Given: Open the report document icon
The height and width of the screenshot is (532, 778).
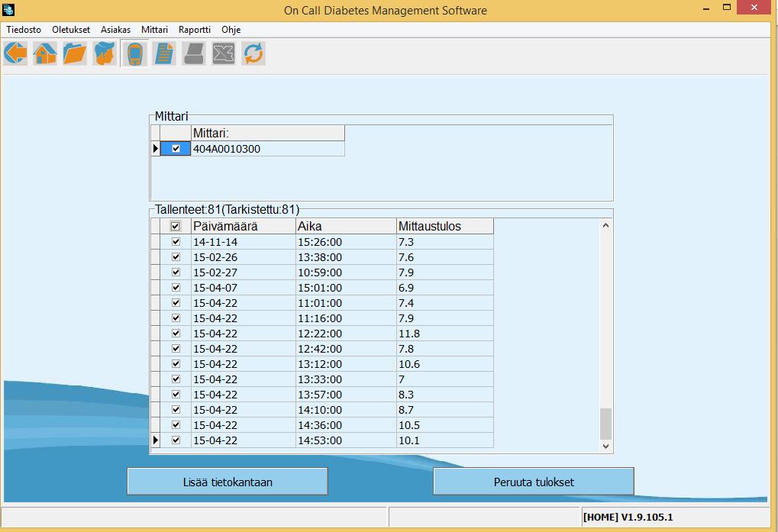Looking at the screenshot, I should point(164,53).
